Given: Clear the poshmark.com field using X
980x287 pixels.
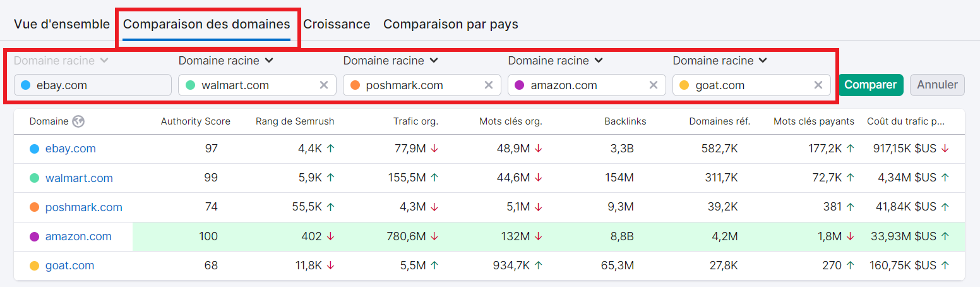Looking at the screenshot, I should click(488, 85).
